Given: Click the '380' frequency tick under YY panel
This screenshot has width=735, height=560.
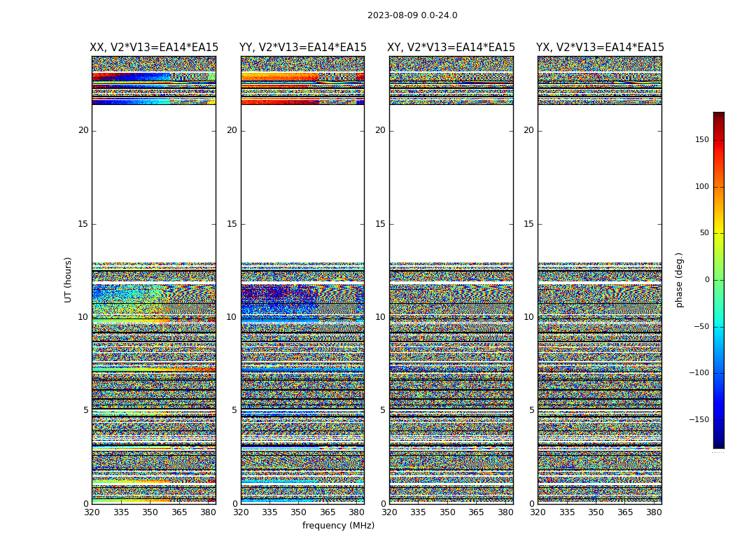Looking at the screenshot, I should [357, 512].
